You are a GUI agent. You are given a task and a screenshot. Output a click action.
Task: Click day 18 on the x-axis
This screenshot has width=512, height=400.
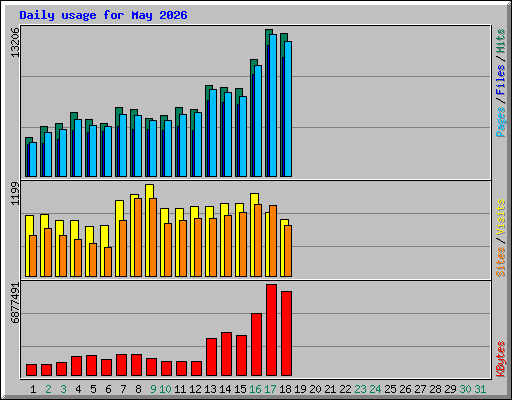285,389
